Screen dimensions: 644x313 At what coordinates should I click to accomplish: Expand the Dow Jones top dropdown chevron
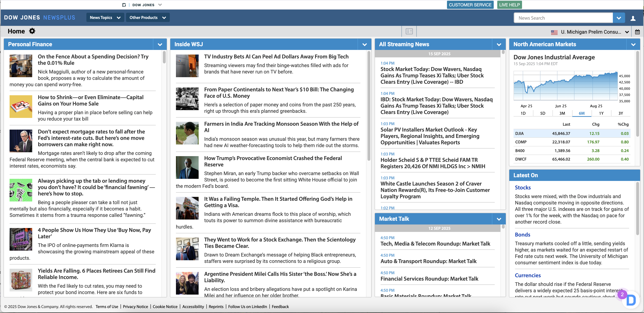coord(160,5)
